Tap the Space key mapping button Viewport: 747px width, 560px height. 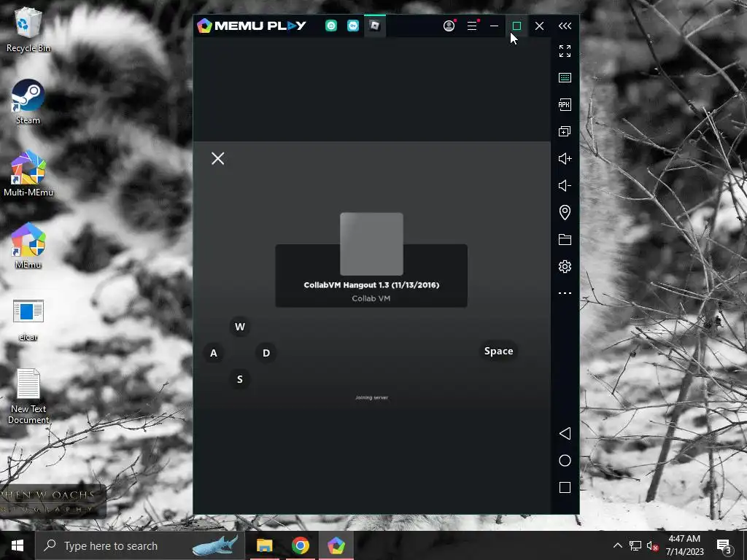[x=499, y=351]
